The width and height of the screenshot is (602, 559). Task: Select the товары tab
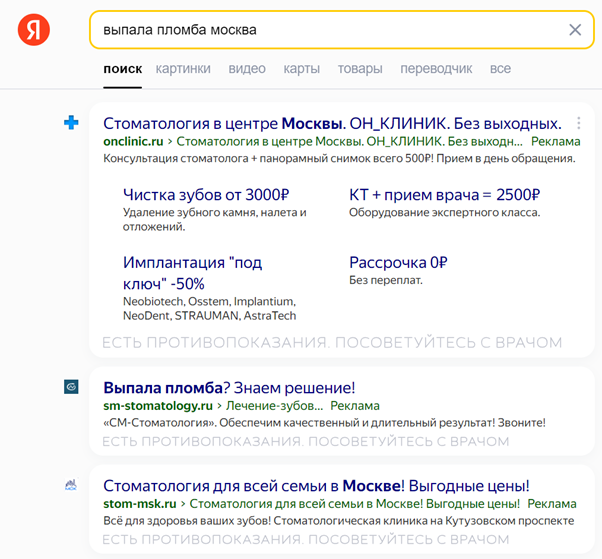click(x=360, y=69)
